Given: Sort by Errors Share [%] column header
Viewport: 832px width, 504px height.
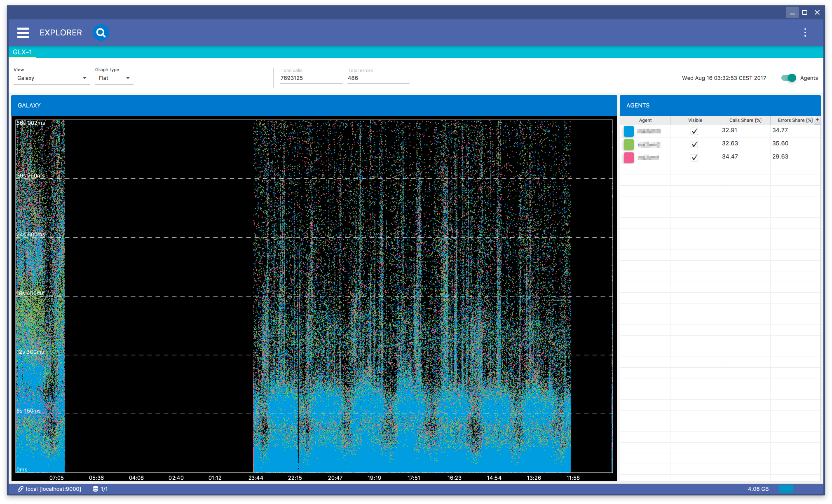Looking at the screenshot, I should (x=795, y=120).
